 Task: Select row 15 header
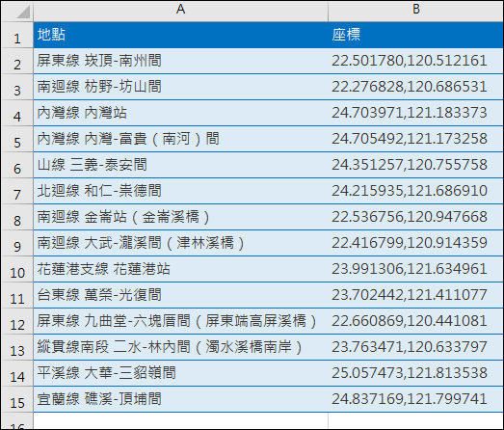pyautogui.click(x=17, y=400)
